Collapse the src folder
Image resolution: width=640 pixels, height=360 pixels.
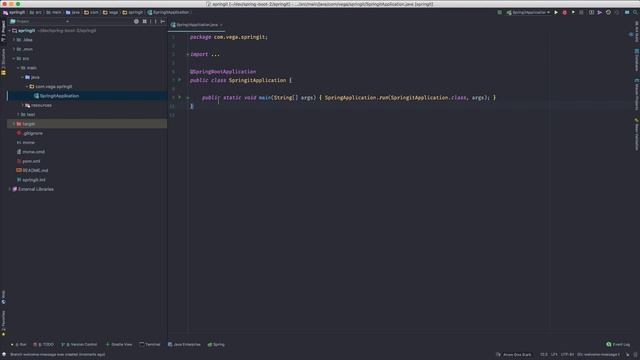pos(14,58)
